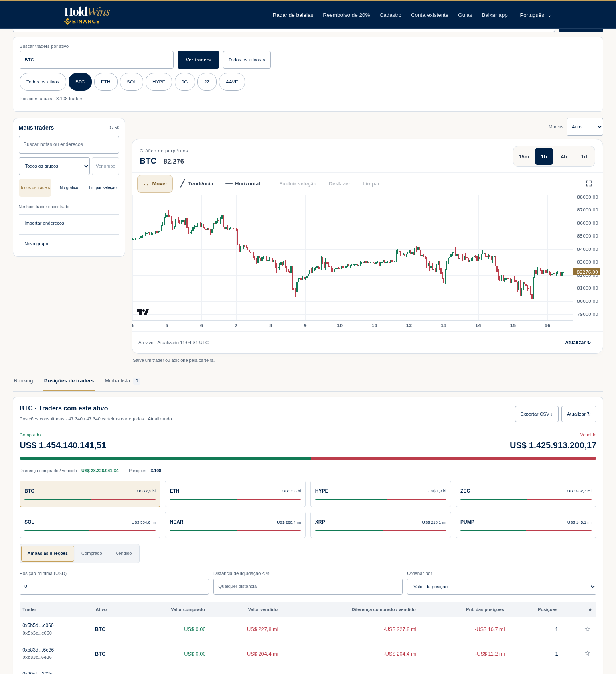This screenshot has height=674, width=616.
Task: Switch chart to 1d interval
Action: pos(584,157)
